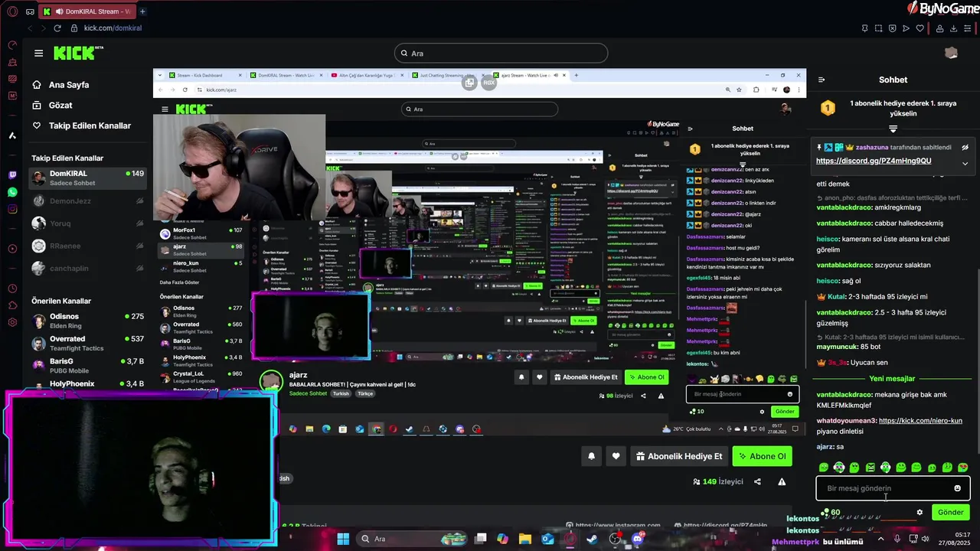This screenshot has width=980, height=551.
Task: Jump to Yeni mesajlar in chat
Action: (892, 379)
